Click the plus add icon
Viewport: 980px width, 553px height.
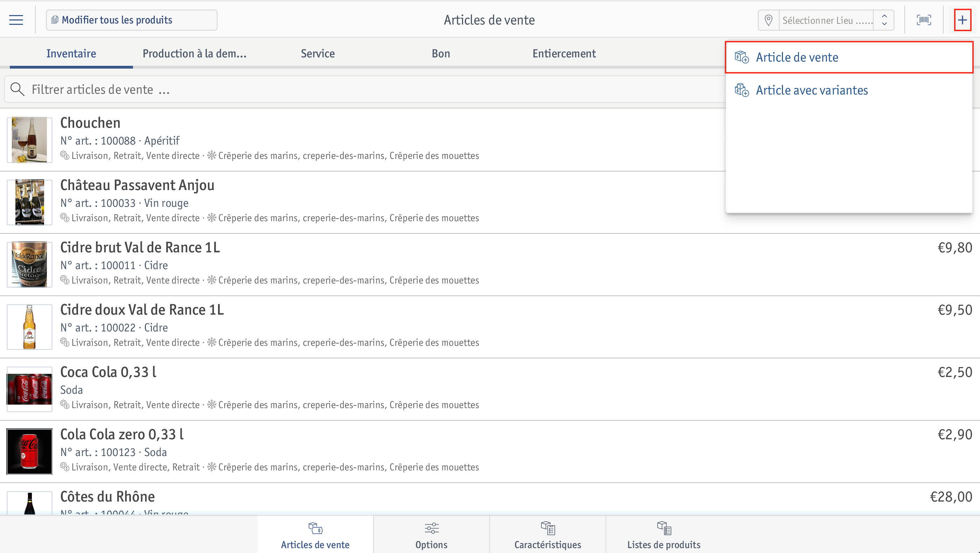click(x=962, y=20)
